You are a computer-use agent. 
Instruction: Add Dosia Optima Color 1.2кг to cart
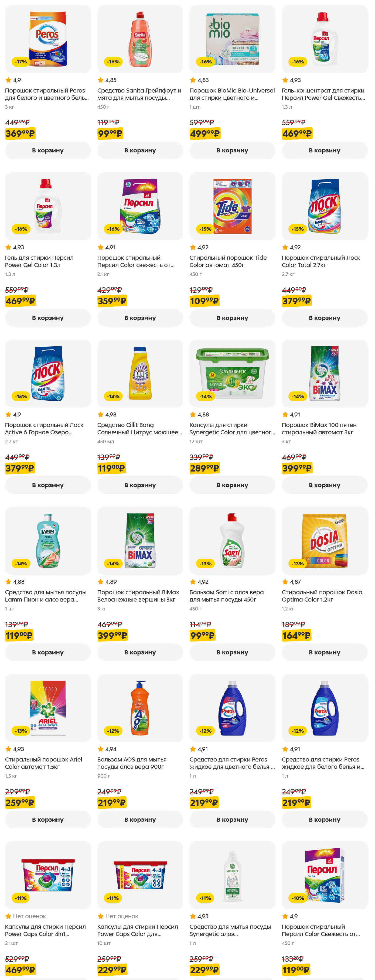pyautogui.click(x=325, y=652)
